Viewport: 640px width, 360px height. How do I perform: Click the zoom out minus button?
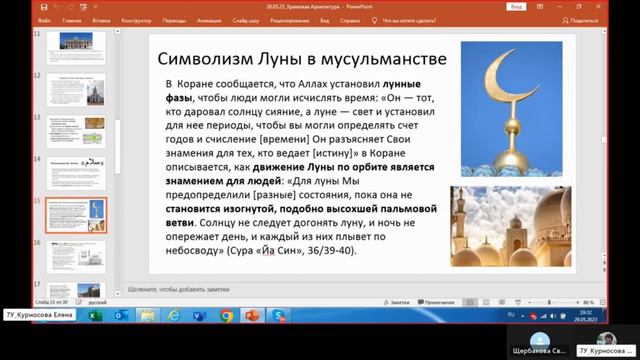529,302
